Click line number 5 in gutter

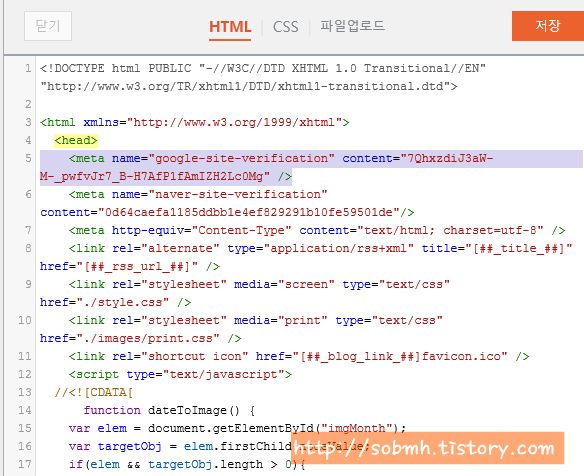(28, 158)
